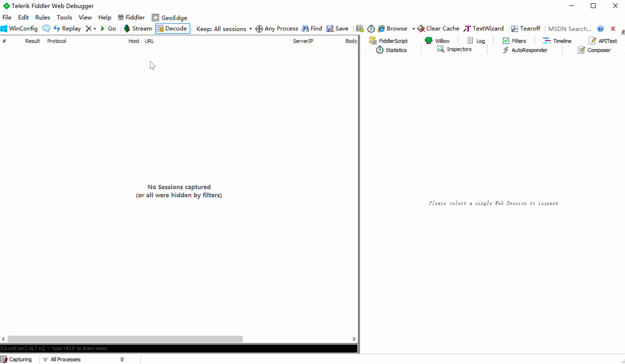The height and width of the screenshot is (364, 625).
Task: Switch to the AutoResponder tab
Action: coord(525,50)
